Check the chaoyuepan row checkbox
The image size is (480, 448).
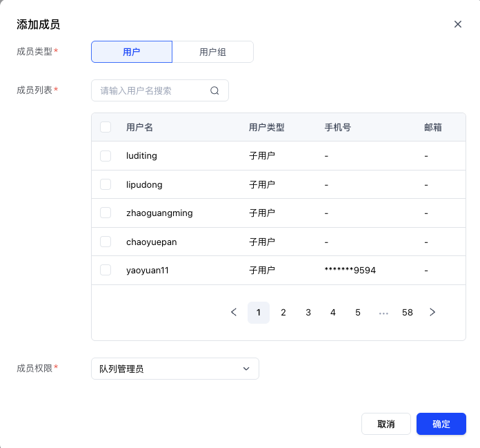pos(106,242)
